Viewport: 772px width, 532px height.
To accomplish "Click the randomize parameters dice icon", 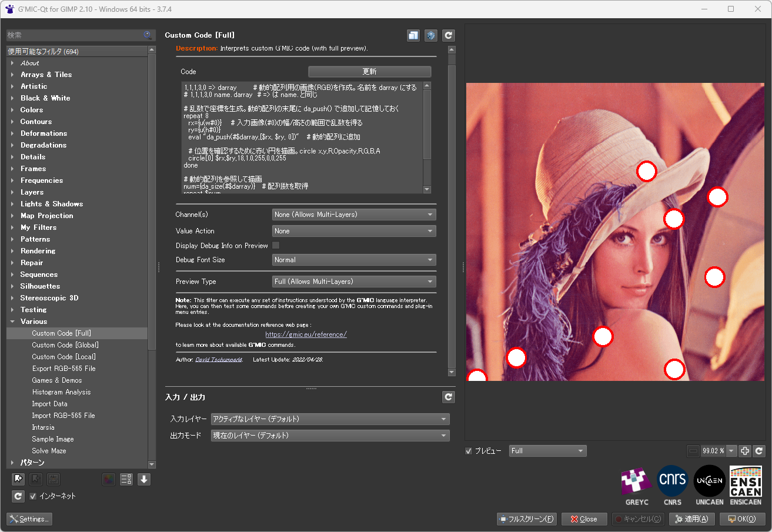I will point(431,36).
